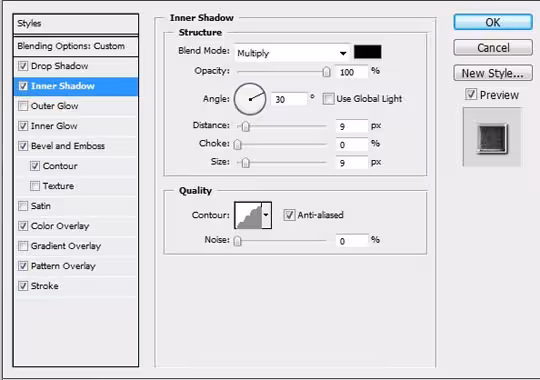540x380 pixels.
Task: Click the Noise slider handle
Action: (237, 241)
